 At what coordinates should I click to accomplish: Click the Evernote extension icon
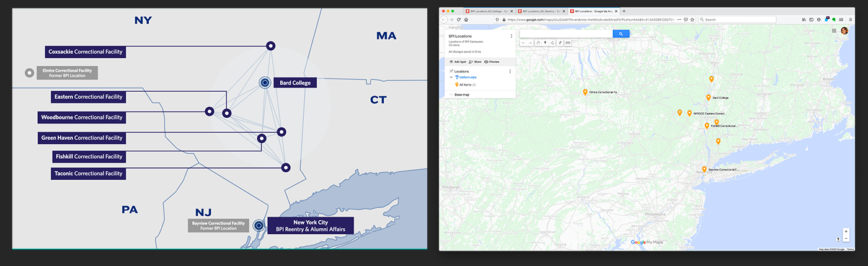pyautogui.click(x=834, y=19)
